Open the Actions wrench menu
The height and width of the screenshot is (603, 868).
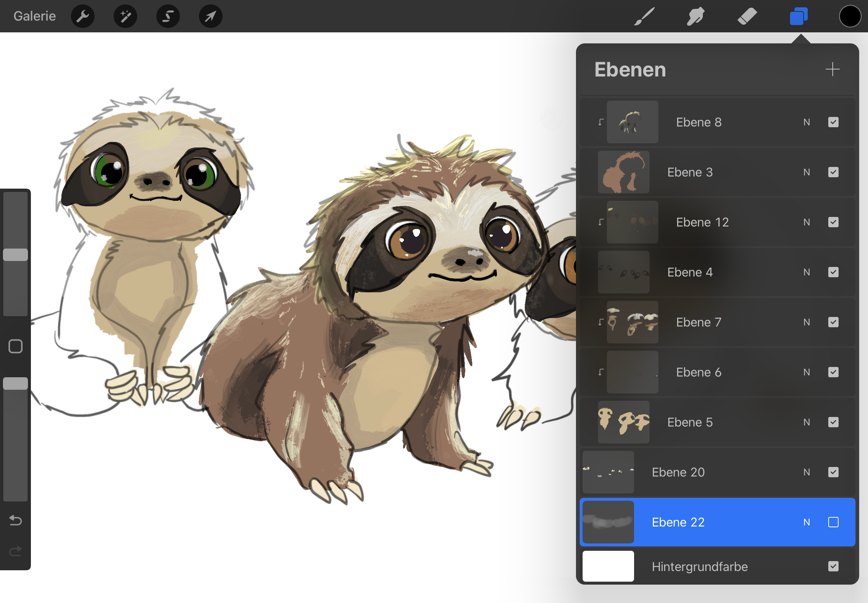82,16
